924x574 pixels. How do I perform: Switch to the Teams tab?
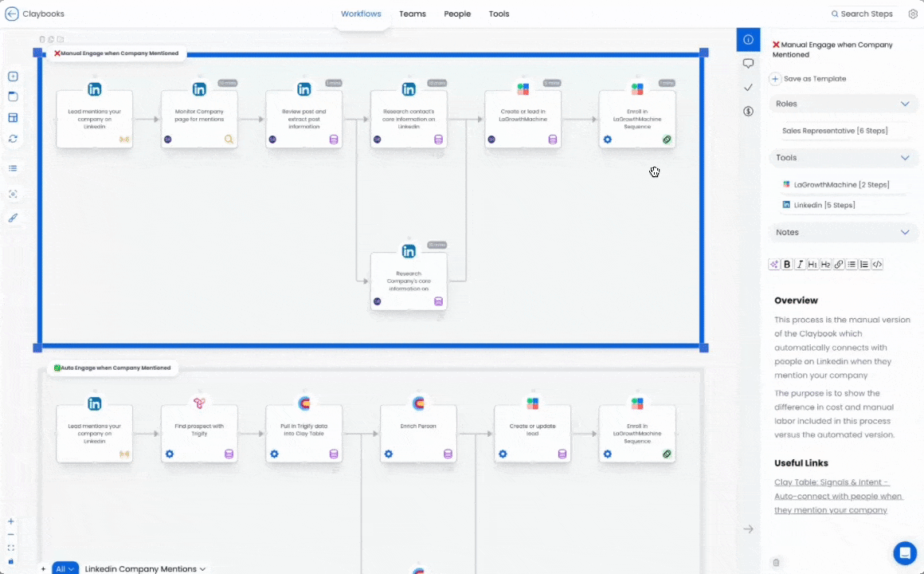(x=413, y=14)
